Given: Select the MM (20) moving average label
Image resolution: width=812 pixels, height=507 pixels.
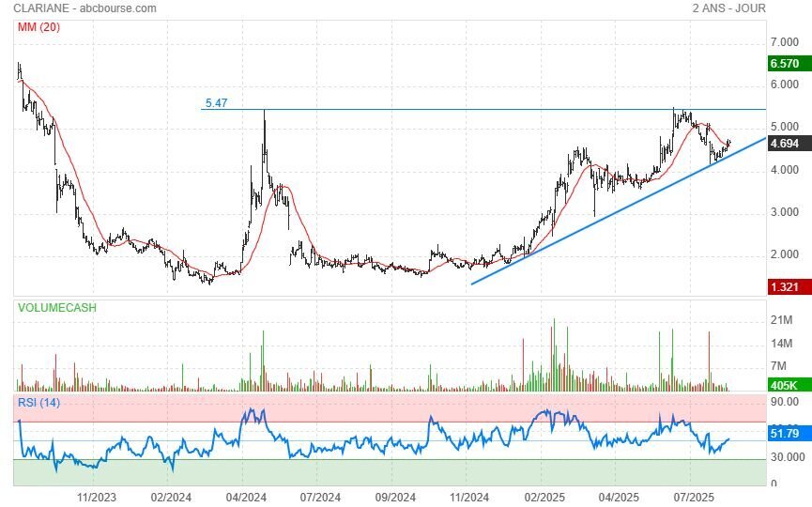Looking at the screenshot, I should [38, 26].
